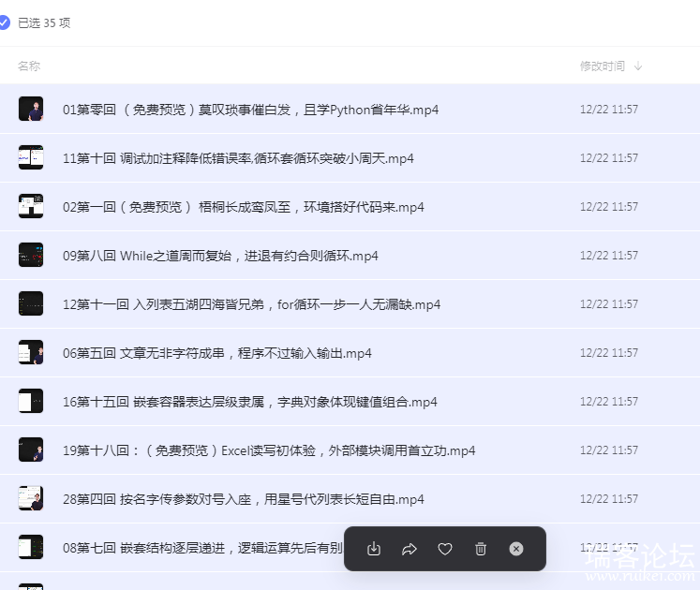Click the 12/22 11:57 time in the 11第十回 row
Viewport: 700px width, 590px height.
[609, 158]
